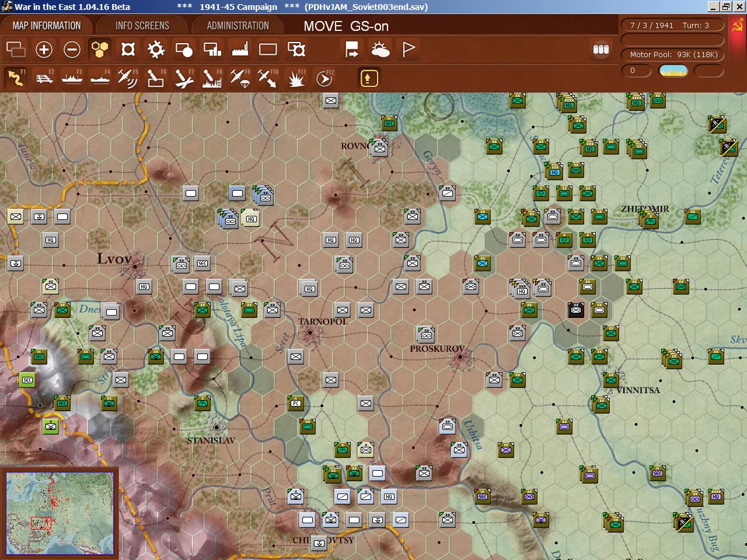Select the F7 bomb over aircraft icon
This screenshot has width=747, height=560.
pyautogui.click(x=184, y=78)
